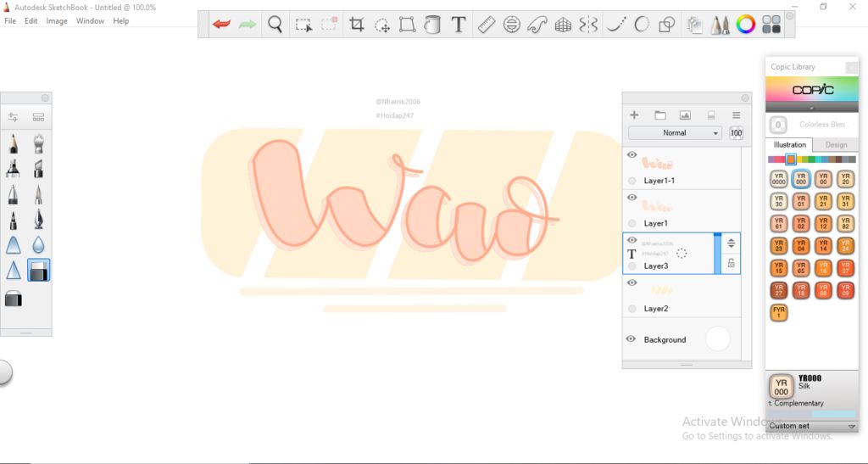Enable the Ruler guide
This screenshot has height=464, width=868.
486,25
